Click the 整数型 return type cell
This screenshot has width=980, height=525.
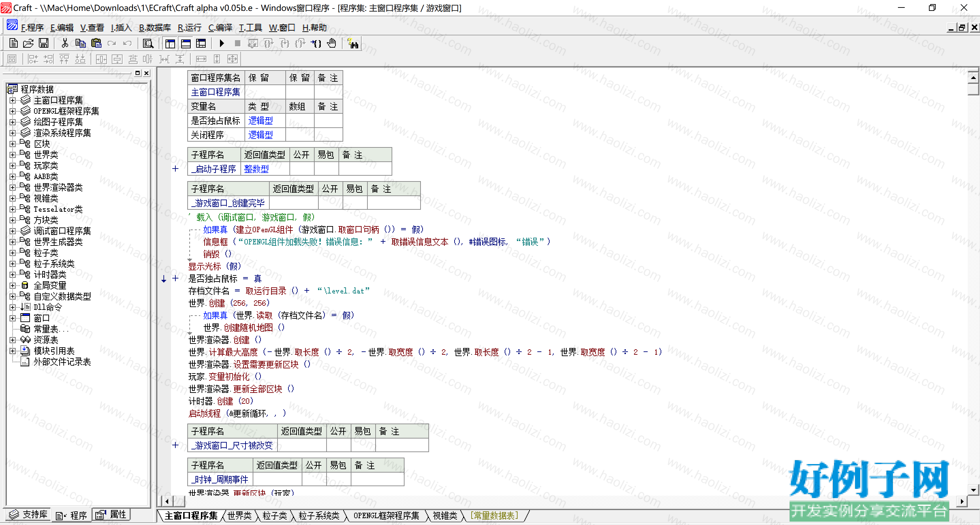[x=256, y=169]
